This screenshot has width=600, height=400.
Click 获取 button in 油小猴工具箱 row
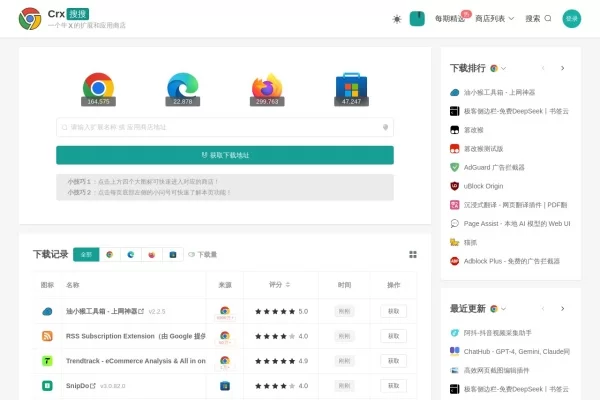(x=393, y=311)
